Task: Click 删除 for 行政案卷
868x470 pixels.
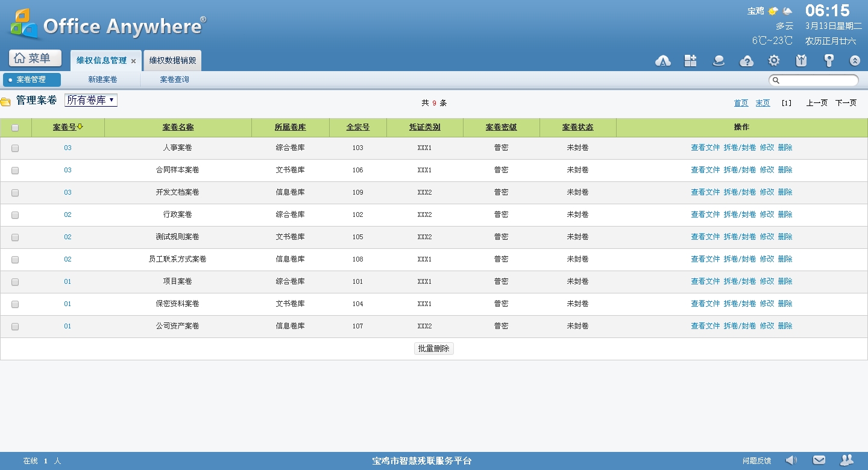Action: pos(785,215)
